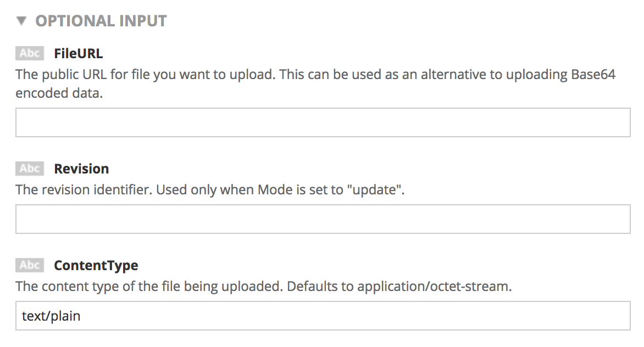This screenshot has height=347, width=644.
Task: Select the Revision field label
Action: [81, 169]
